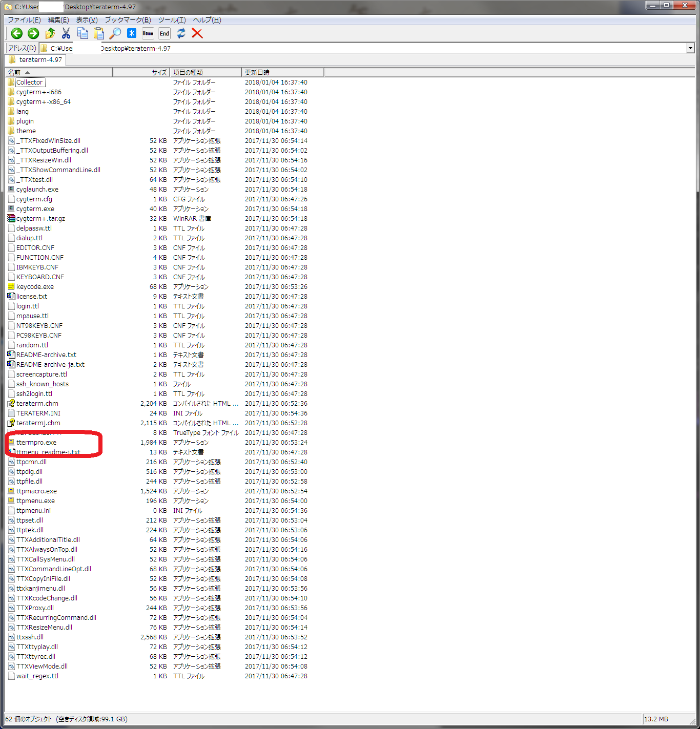Screen dimensions: 700x729
Task: Go forward with the green right arrow
Action: [x=33, y=33]
